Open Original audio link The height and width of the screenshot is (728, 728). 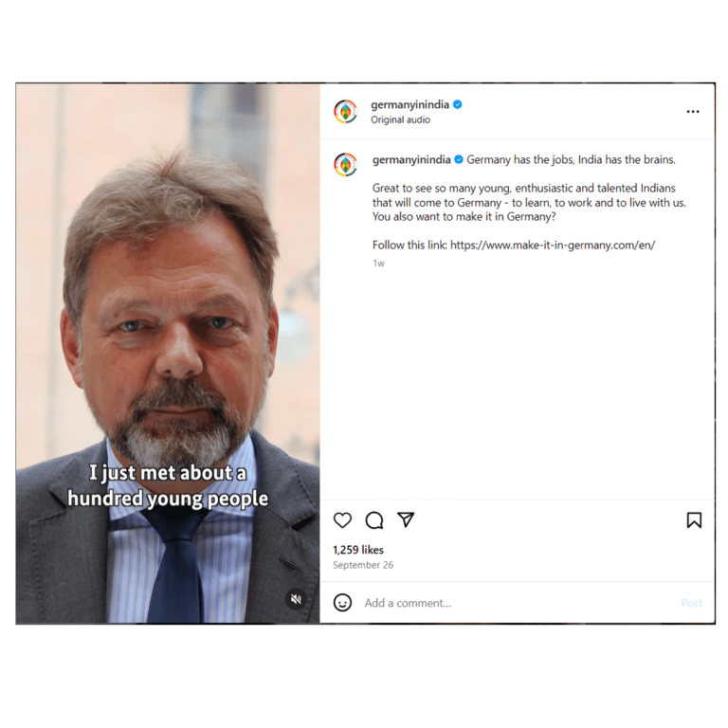click(x=400, y=119)
